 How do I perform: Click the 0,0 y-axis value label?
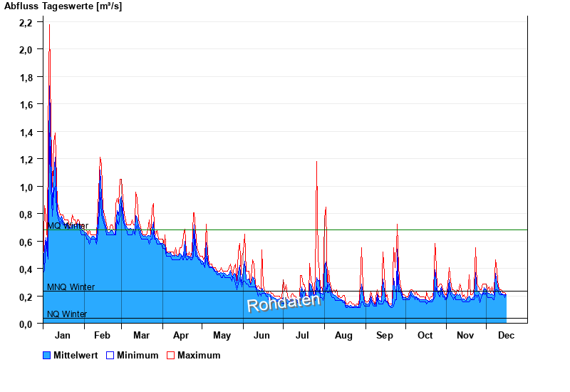pos(26,324)
